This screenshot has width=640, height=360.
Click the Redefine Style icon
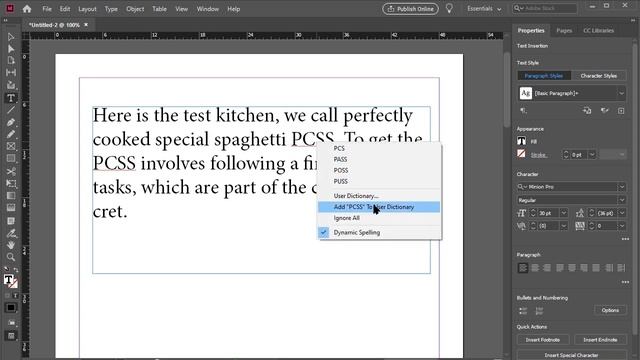tap(587, 111)
